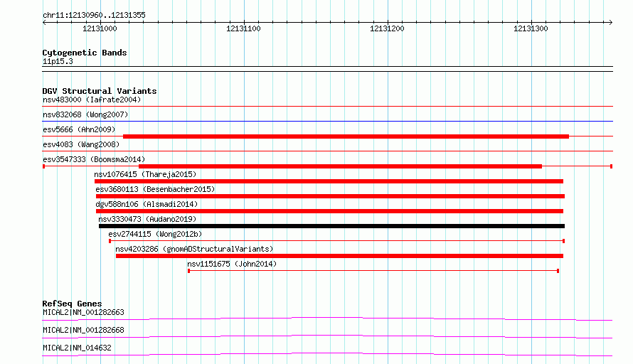Open variant esv3680113 (Besenbacher2015) label

tap(155, 189)
